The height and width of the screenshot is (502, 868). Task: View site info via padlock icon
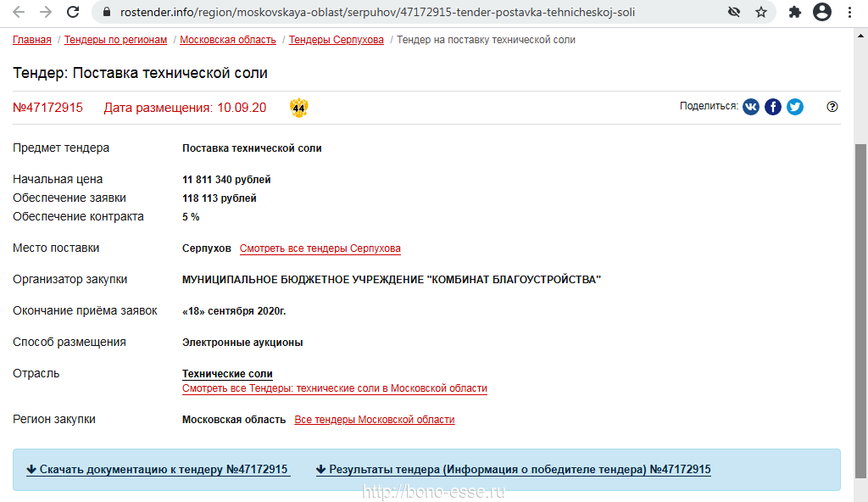tap(108, 12)
